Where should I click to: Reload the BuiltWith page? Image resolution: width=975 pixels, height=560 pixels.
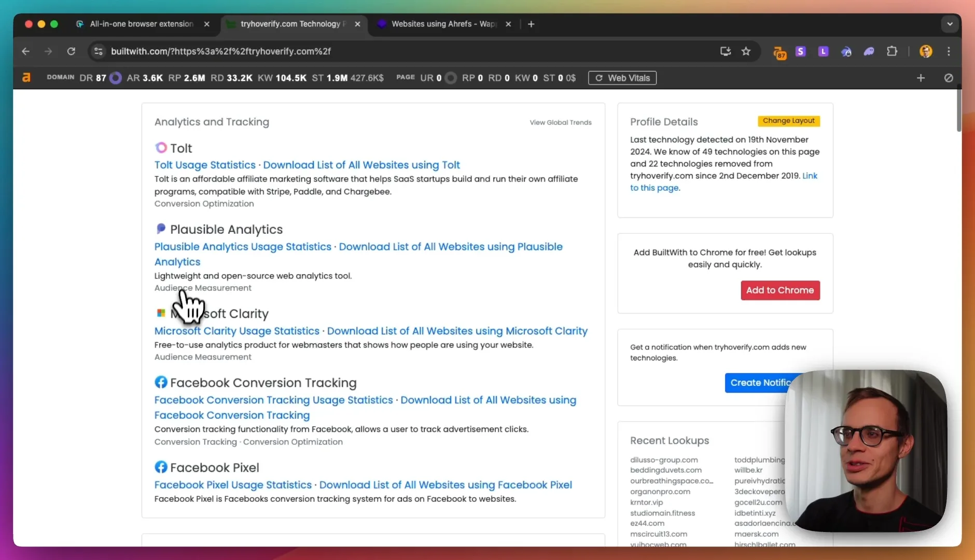(71, 51)
